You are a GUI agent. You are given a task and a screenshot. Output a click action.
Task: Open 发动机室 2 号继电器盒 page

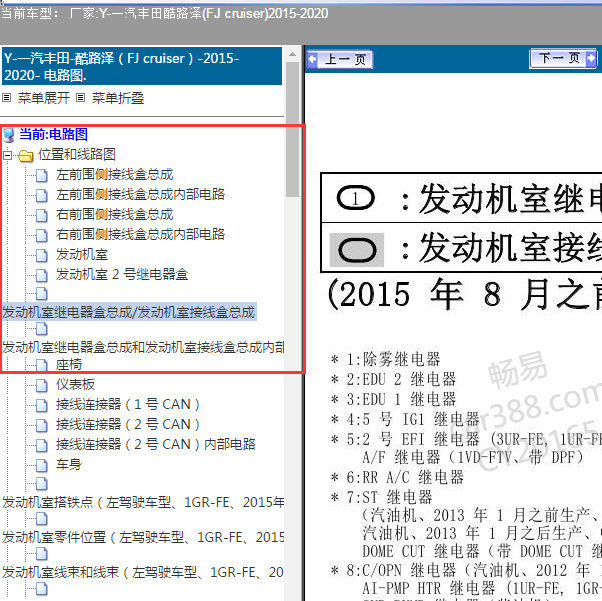122,274
